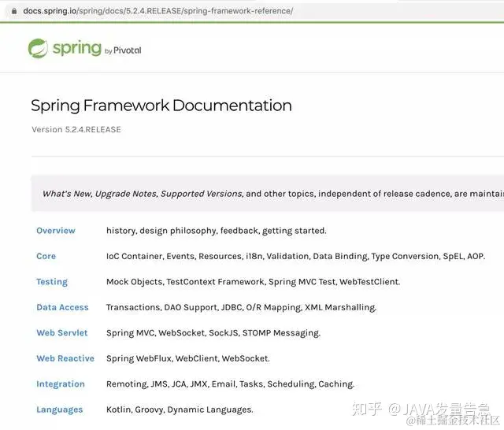Click 'Mock Objects, TestContext Framework' text
Image resolution: width=504 pixels, height=430 pixels.
tap(186, 282)
